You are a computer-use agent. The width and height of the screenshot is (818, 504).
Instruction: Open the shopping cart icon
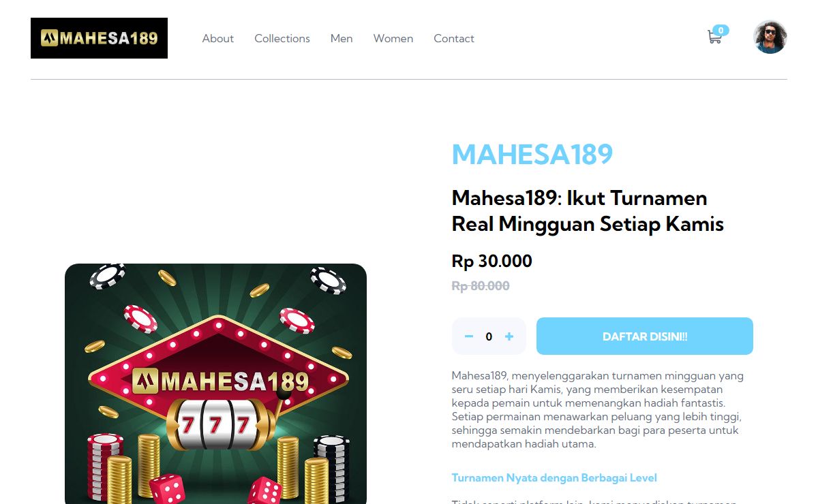[x=714, y=38]
